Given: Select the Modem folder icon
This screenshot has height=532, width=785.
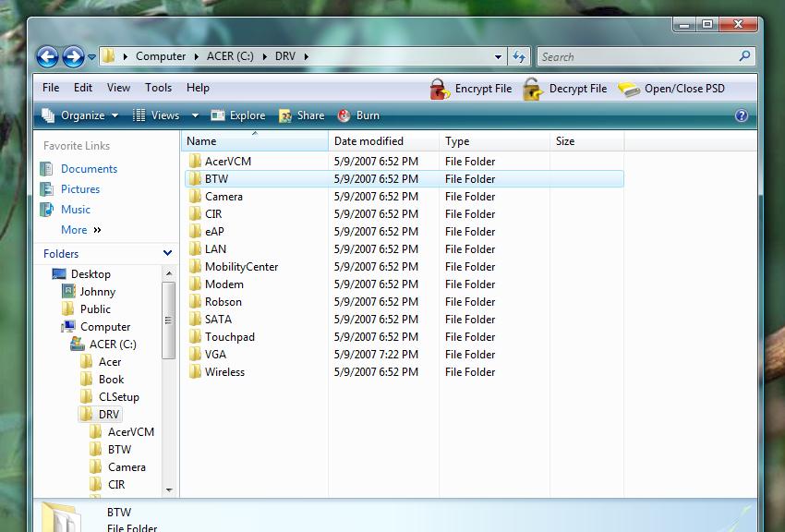Looking at the screenshot, I should click(x=195, y=284).
